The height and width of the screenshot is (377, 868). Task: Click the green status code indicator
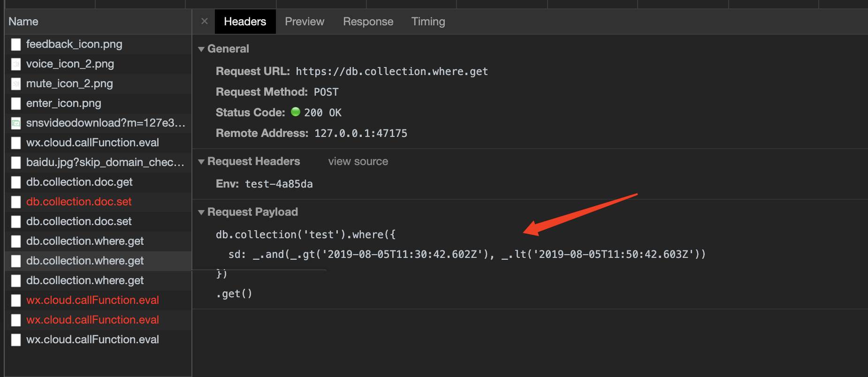coord(296,112)
